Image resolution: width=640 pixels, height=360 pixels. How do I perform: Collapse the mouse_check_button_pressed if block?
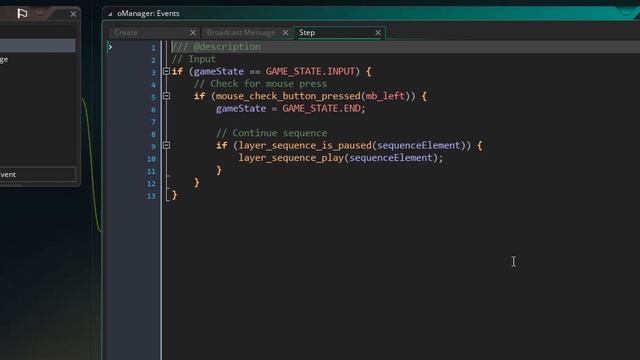167,96
